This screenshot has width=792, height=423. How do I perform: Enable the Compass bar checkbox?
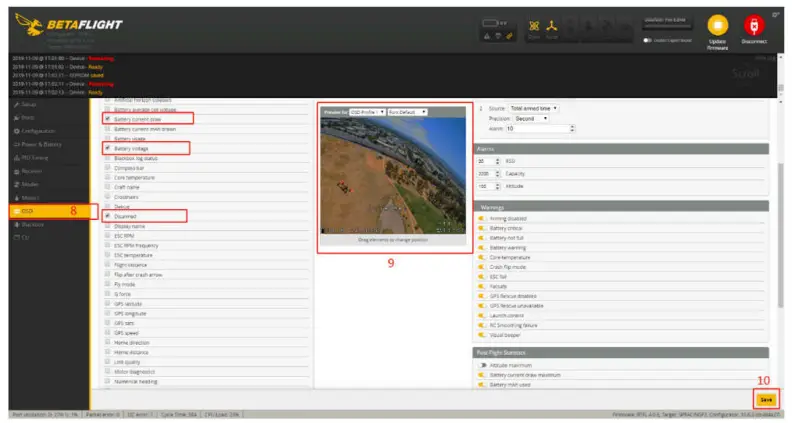(x=107, y=167)
